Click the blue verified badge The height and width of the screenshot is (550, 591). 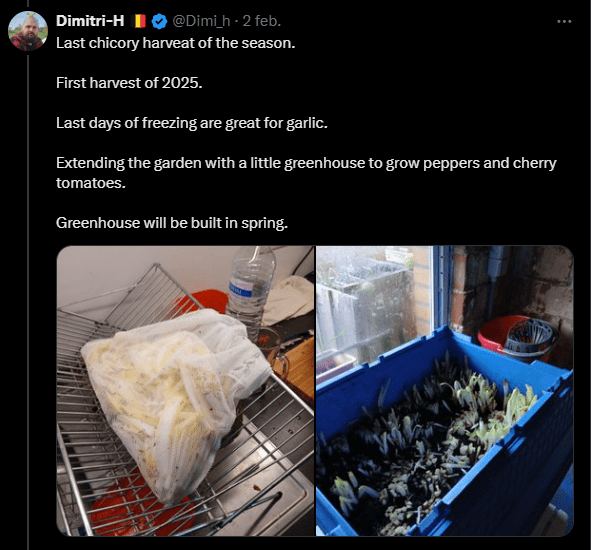(x=159, y=21)
